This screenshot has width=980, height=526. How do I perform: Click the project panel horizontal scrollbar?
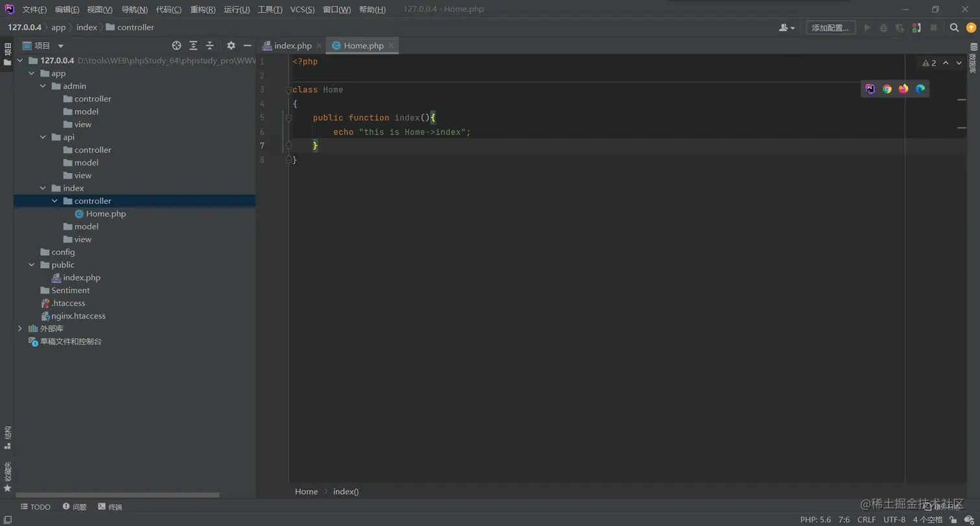[x=117, y=495]
